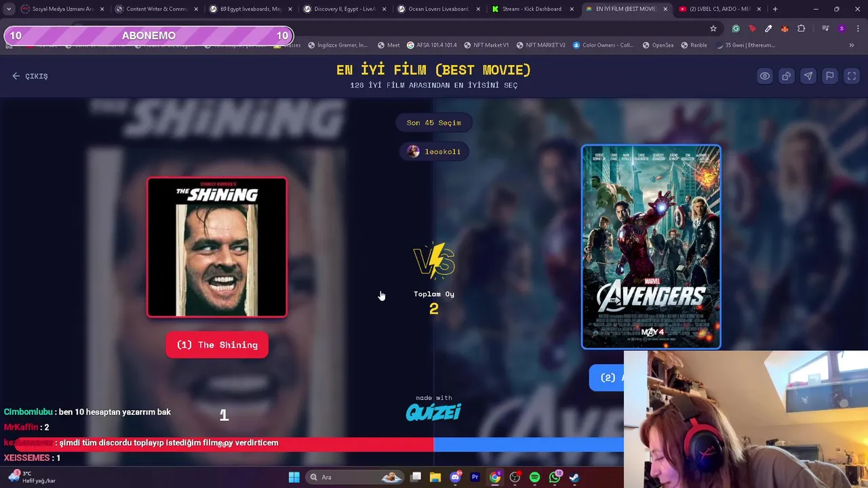Open OpenSea bookmark
Screen dimensions: 868x488
point(658,45)
